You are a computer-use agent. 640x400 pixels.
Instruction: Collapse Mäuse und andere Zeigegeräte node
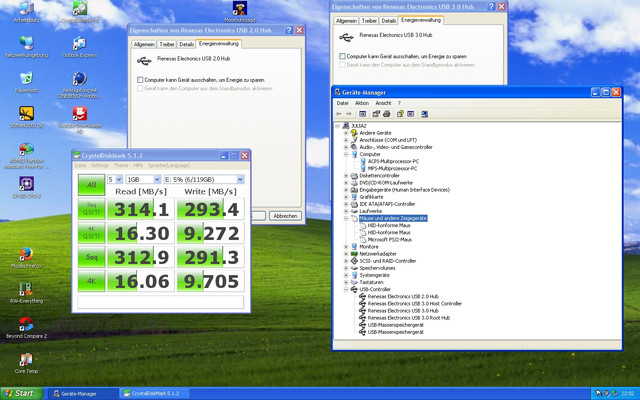click(x=346, y=218)
